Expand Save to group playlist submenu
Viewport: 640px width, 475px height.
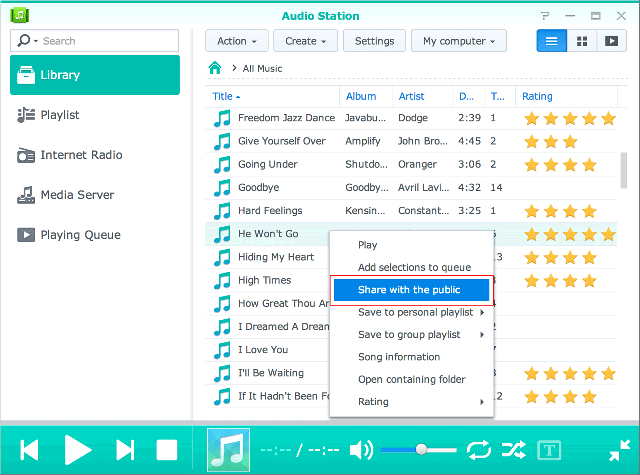[x=411, y=335]
